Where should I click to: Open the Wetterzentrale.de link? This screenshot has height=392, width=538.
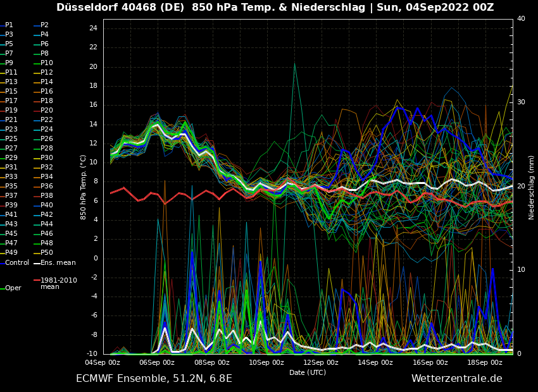456,379
